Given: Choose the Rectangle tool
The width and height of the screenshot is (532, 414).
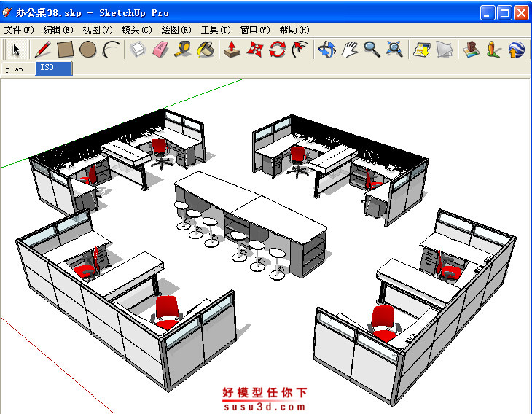Looking at the screenshot, I should [x=65, y=50].
